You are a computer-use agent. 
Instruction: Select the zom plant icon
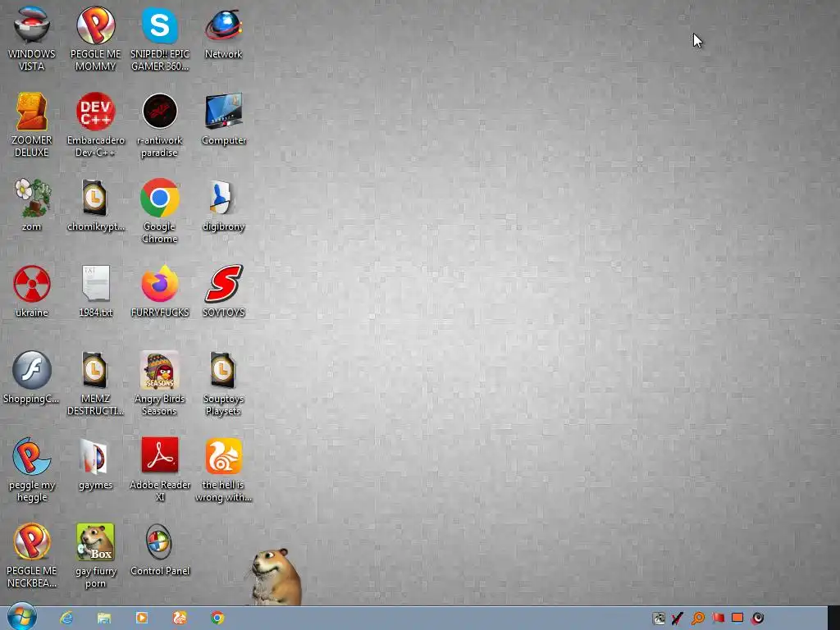pyautogui.click(x=31, y=204)
